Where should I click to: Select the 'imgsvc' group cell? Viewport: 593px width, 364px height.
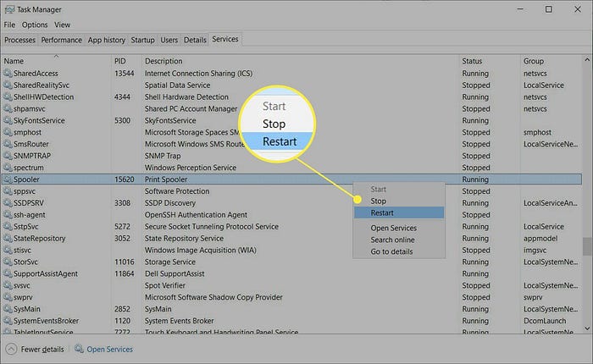pyautogui.click(x=535, y=250)
